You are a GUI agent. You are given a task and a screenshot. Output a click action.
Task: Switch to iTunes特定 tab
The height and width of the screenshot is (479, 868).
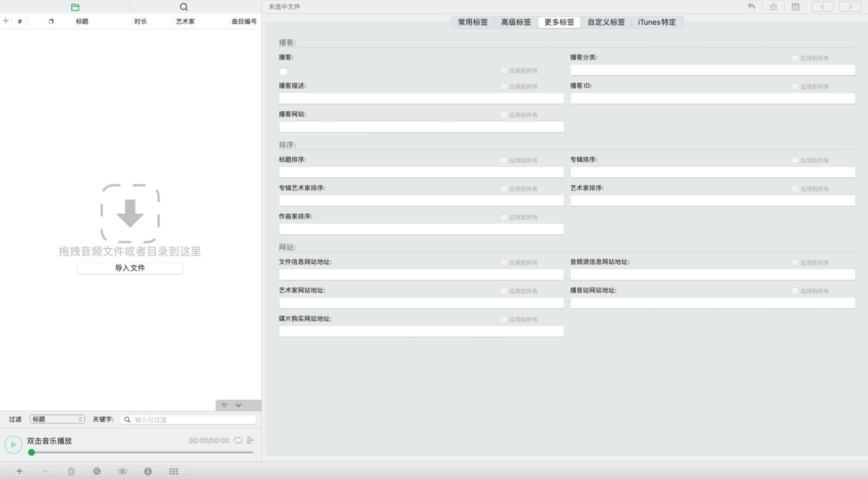click(657, 22)
